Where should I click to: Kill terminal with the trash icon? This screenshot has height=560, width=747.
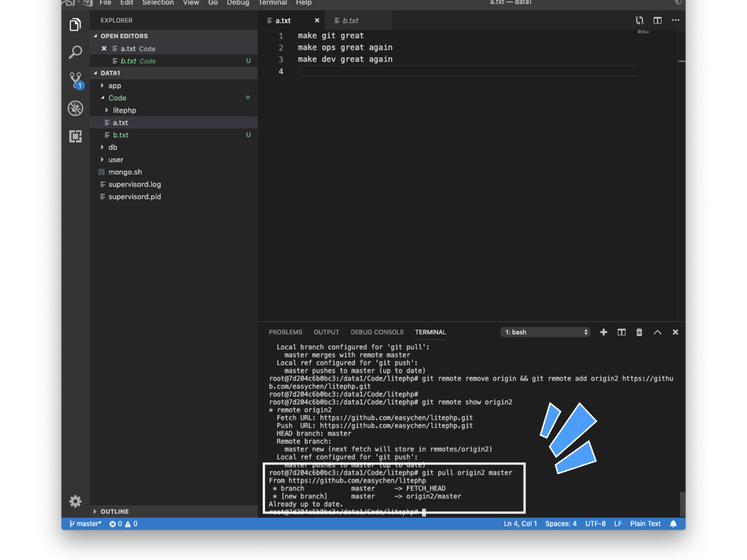(639, 332)
